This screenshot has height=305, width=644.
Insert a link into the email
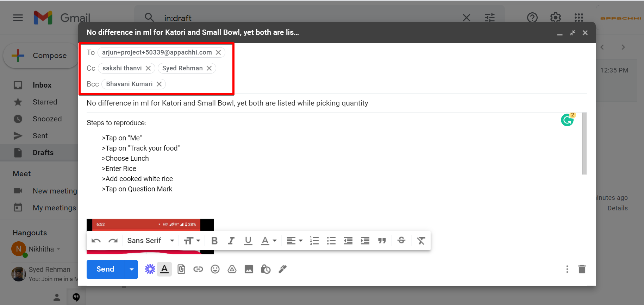(198, 269)
